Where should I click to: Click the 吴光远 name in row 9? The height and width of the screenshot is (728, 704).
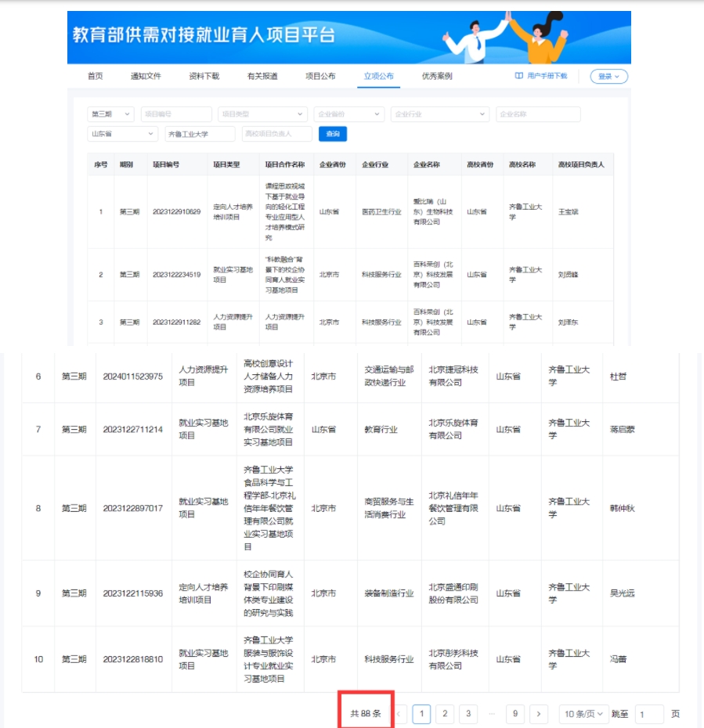point(623,593)
